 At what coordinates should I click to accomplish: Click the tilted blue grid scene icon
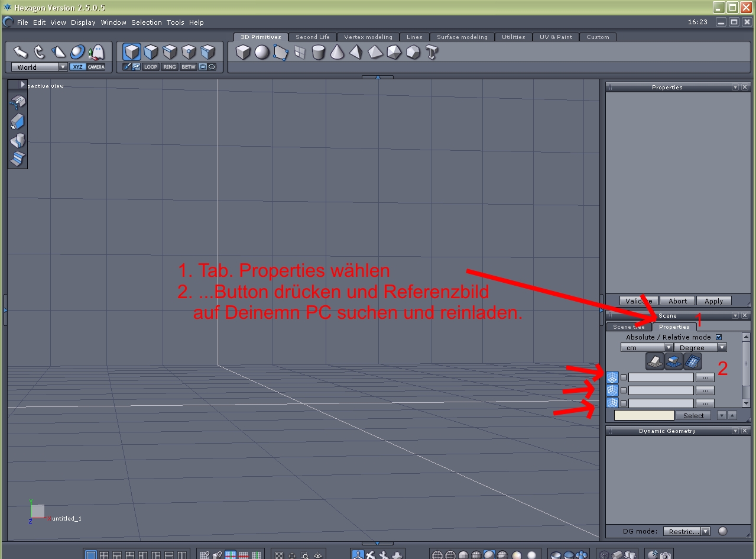point(693,361)
